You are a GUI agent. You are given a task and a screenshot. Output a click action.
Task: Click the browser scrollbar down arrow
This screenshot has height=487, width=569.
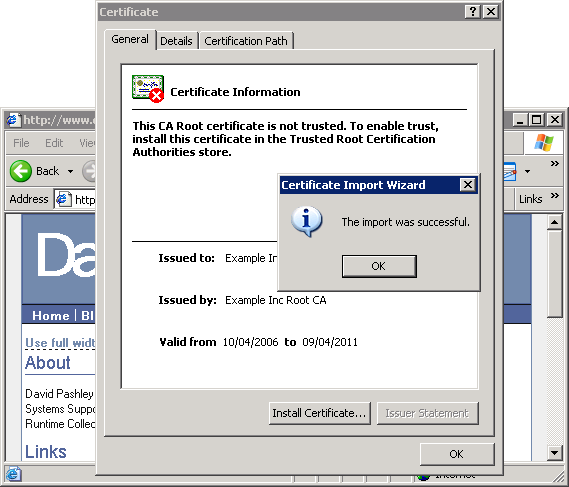tap(554, 453)
